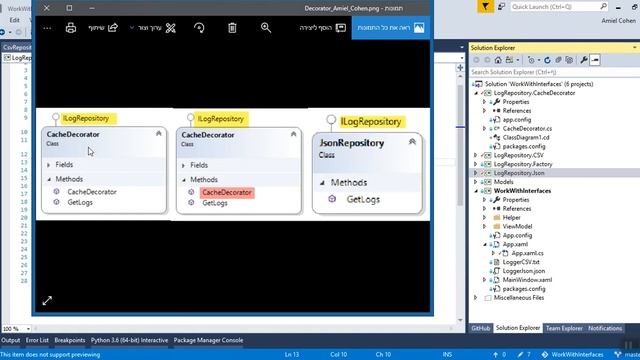The height and width of the screenshot is (360, 640).
Task: Open Python 3.6 (64-bit) Interactive tab
Action: coord(129,340)
